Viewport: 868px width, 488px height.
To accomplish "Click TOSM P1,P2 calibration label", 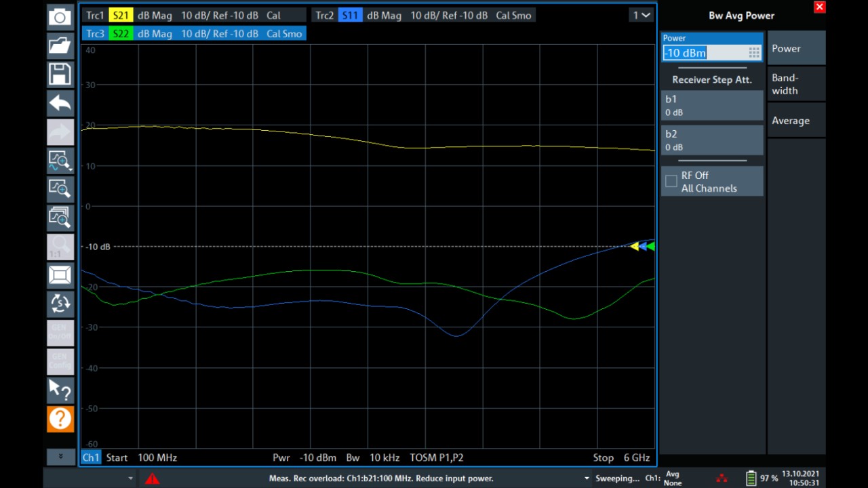I will (437, 457).
